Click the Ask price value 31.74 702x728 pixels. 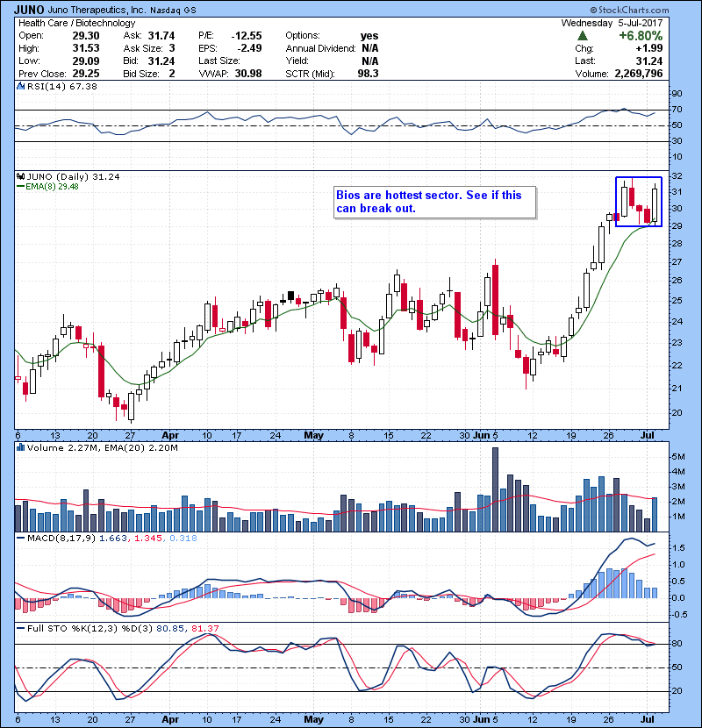[x=161, y=36]
